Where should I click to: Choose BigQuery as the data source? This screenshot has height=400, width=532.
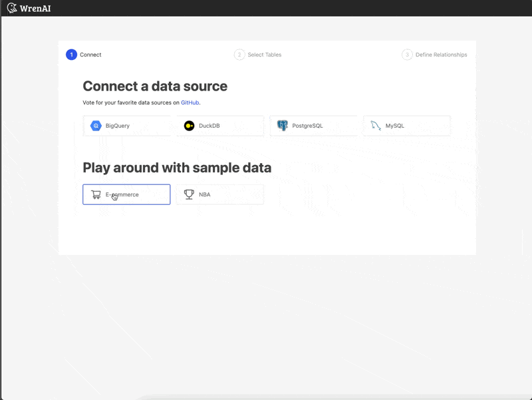tap(126, 125)
